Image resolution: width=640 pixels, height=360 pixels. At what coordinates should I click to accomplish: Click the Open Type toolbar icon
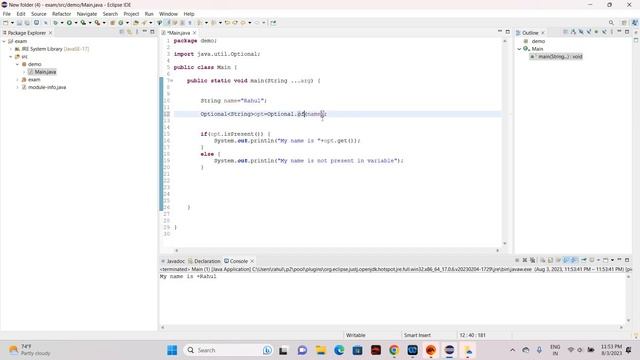click(136, 23)
